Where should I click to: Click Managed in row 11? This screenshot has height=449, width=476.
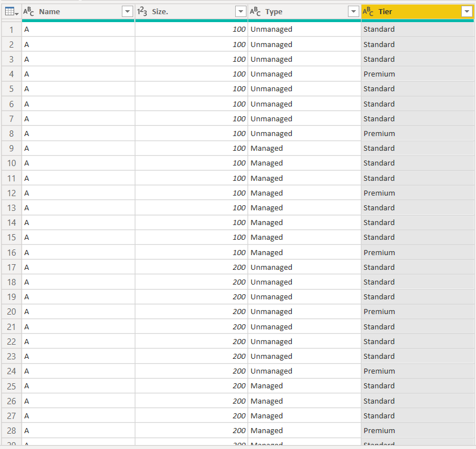[266, 179]
